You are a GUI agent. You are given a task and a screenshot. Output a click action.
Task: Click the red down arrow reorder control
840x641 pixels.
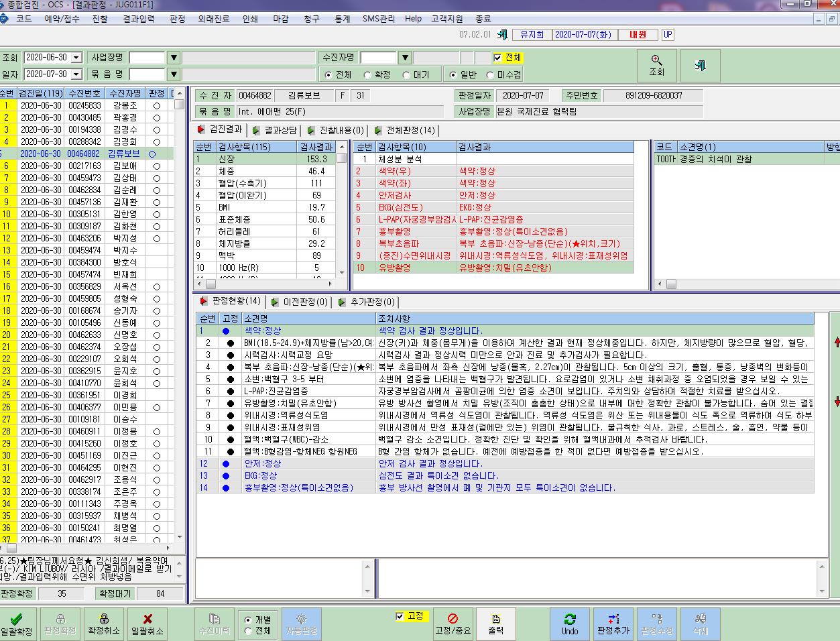click(836, 402)
